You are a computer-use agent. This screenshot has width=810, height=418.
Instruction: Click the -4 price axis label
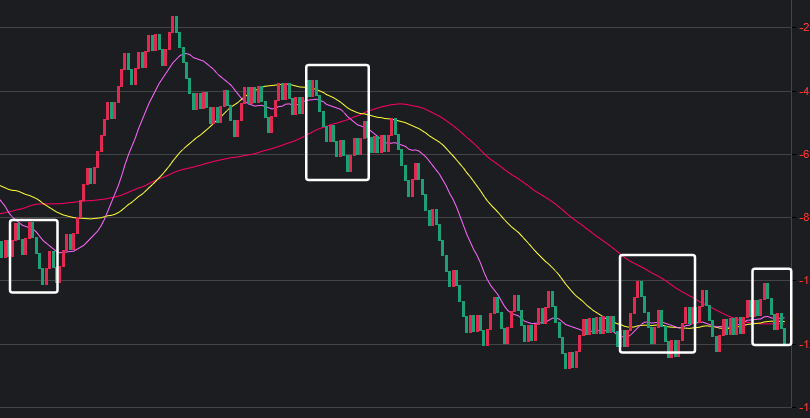click(803, 91)
